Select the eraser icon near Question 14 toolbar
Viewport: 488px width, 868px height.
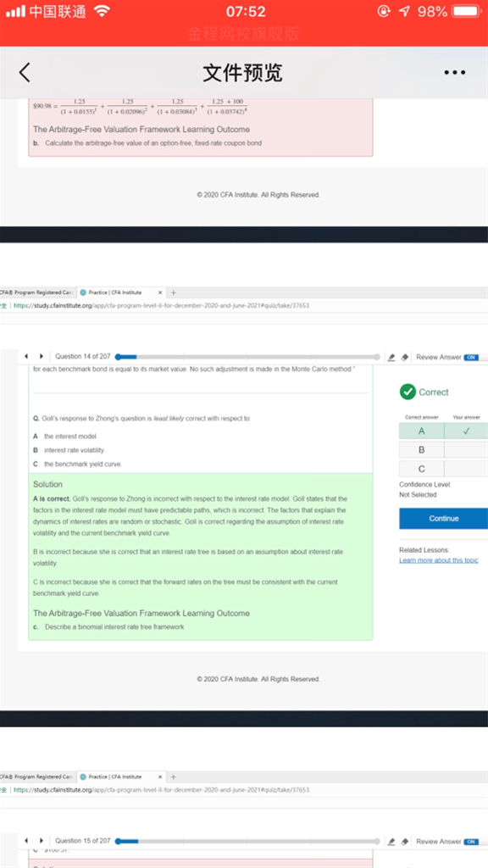pos(404,358)
